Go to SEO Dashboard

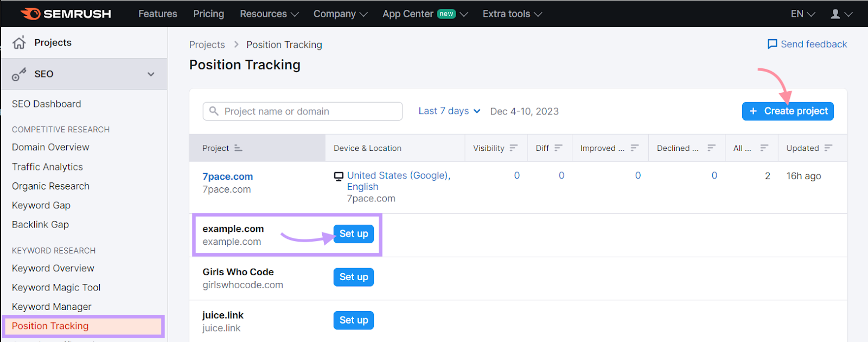pos(47,104)
